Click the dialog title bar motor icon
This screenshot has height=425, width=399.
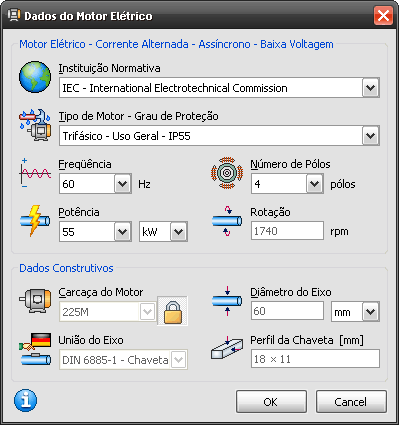coord(14,15)
